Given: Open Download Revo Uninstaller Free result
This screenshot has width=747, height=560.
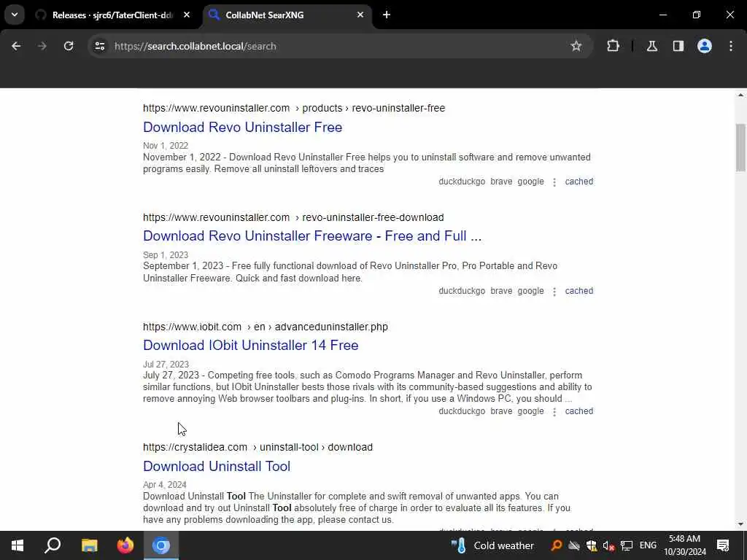Looking at the screenshot, I should click(242, 127).
